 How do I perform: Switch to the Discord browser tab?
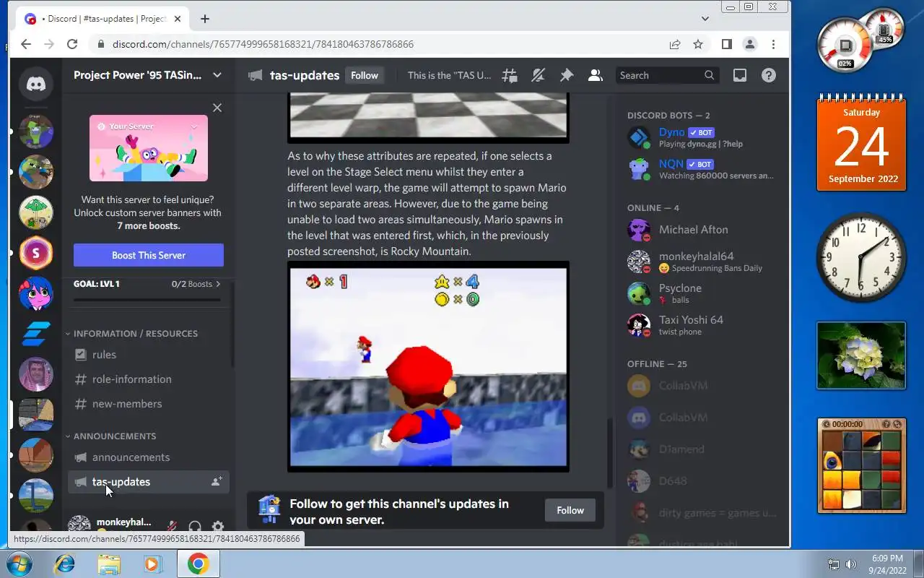click(x=101, y=19)
